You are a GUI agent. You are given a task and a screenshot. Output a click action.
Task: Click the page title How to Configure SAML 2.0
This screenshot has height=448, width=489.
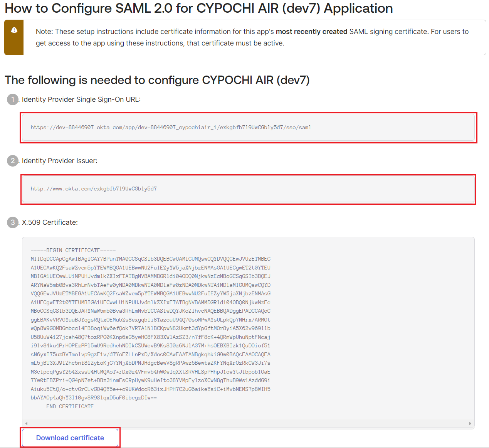click(x=199, y=8)
